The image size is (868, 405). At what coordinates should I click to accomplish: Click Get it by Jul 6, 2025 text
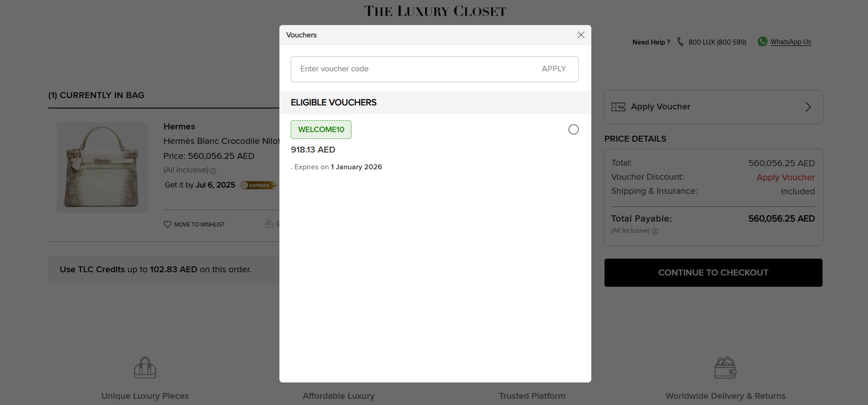pyautogui.click(x=199, y=185)
